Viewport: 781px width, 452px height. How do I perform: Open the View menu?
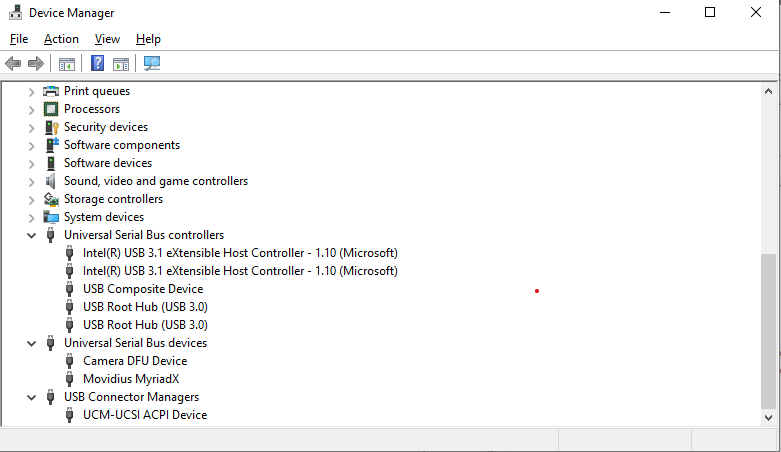pyautogui.click(x=107, y=39)
